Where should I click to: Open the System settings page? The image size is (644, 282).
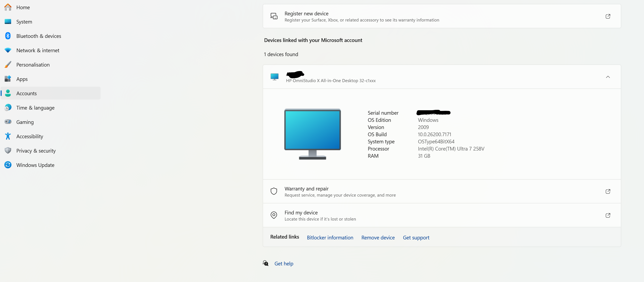click(x=24, y=22)
